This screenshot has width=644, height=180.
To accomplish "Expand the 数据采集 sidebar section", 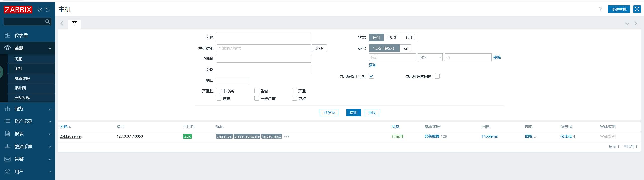I will [x=27, y=147].
